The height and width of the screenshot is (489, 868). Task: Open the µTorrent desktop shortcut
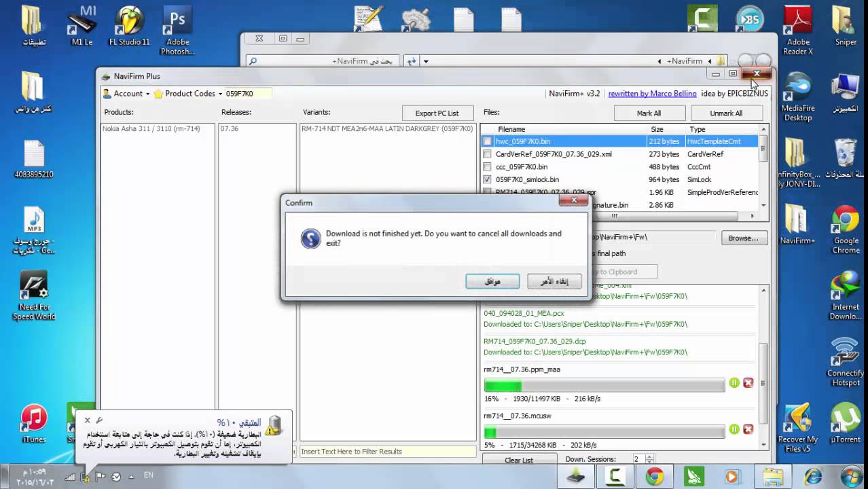pos(846,424)
